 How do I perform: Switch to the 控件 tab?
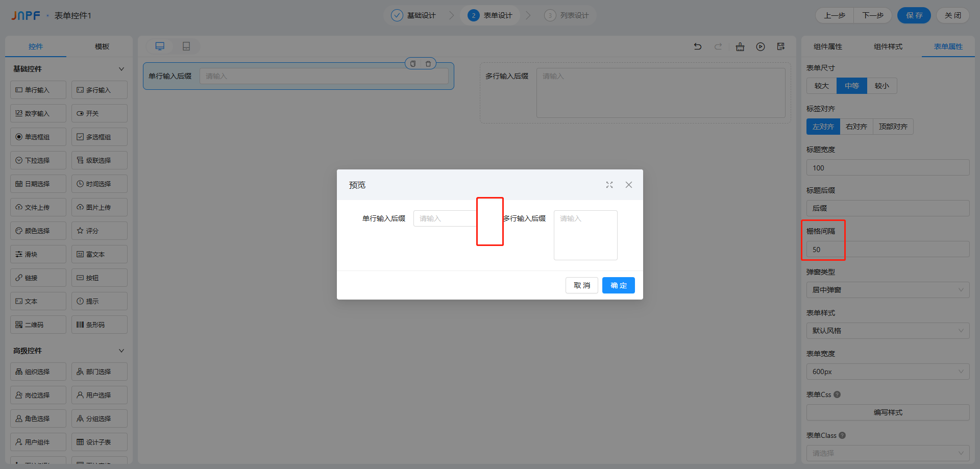(x=36, y=46)
